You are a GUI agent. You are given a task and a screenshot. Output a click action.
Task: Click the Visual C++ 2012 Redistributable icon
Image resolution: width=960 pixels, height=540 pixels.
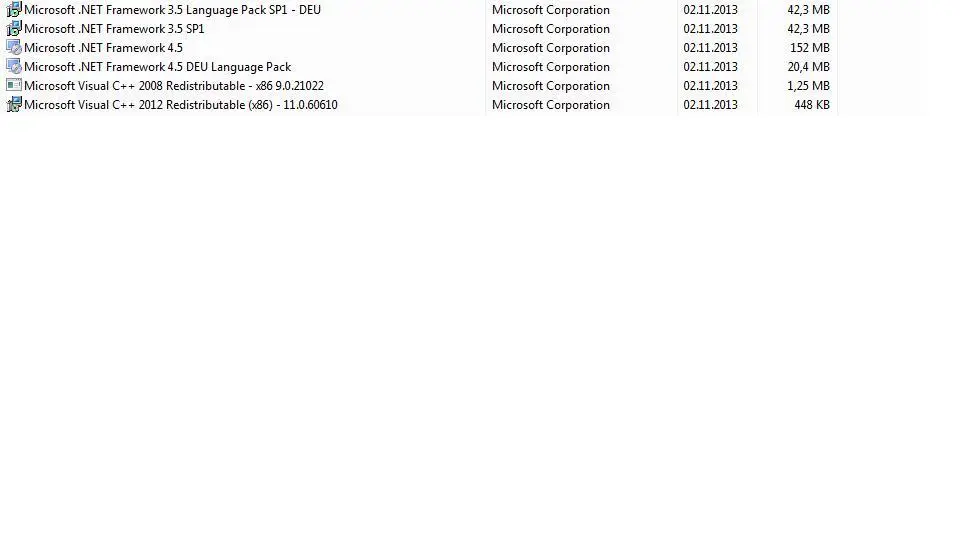[13, 105]
